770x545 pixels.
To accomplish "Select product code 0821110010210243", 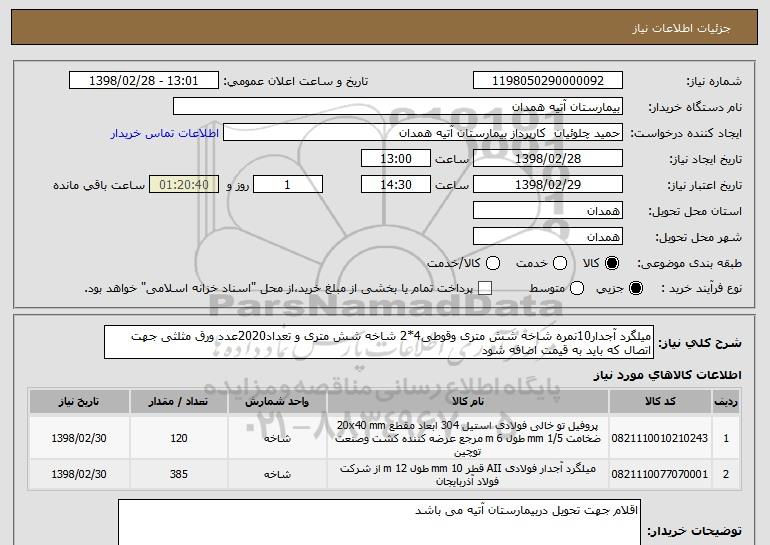I will [x=660, y=438].
